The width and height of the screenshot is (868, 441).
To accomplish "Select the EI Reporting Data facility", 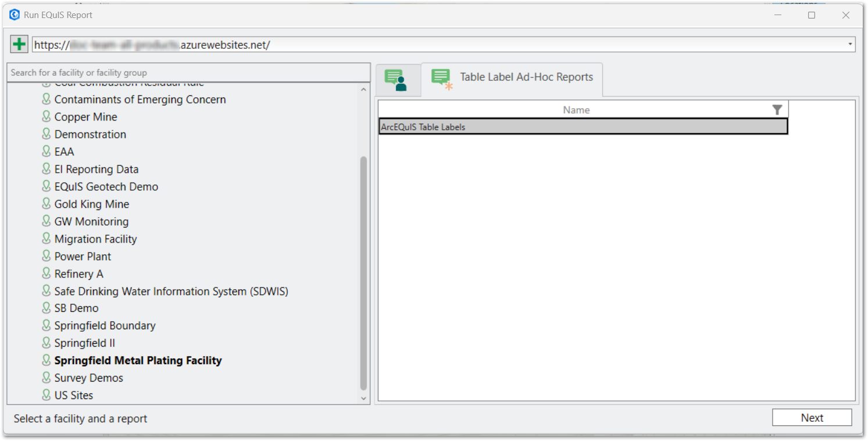I will 97,169.
